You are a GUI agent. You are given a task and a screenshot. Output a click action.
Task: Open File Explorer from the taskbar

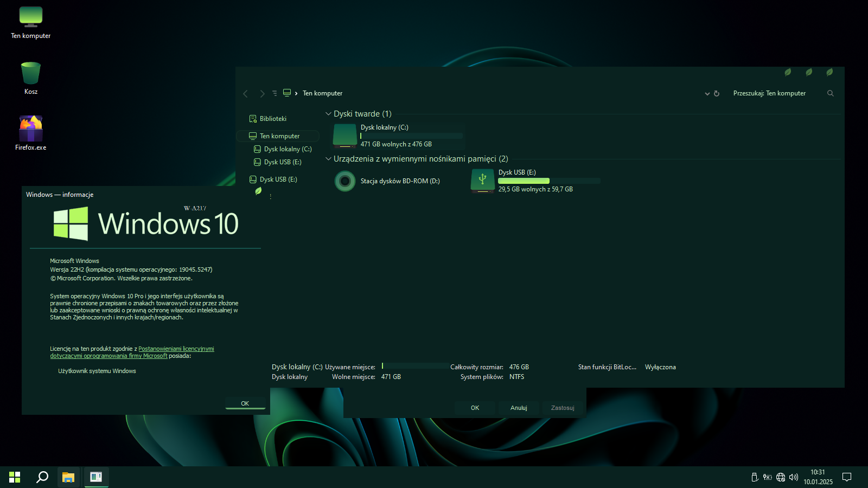68,477
